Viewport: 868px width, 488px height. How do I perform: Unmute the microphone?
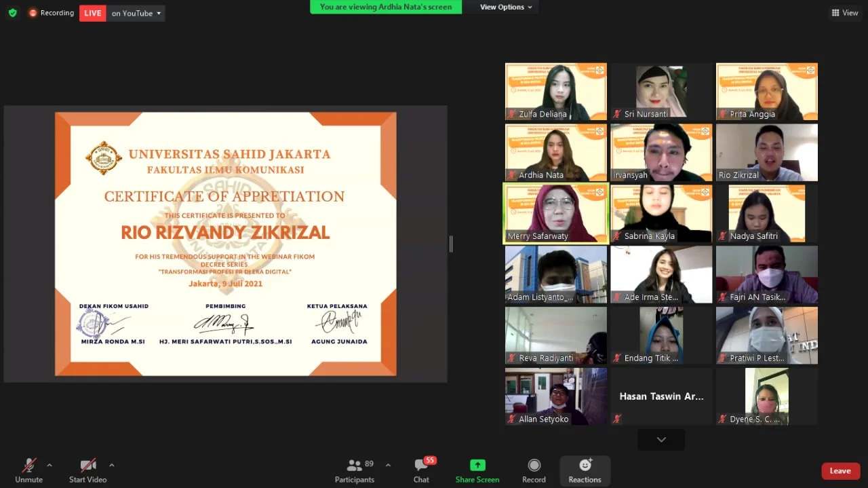[29, 470]
